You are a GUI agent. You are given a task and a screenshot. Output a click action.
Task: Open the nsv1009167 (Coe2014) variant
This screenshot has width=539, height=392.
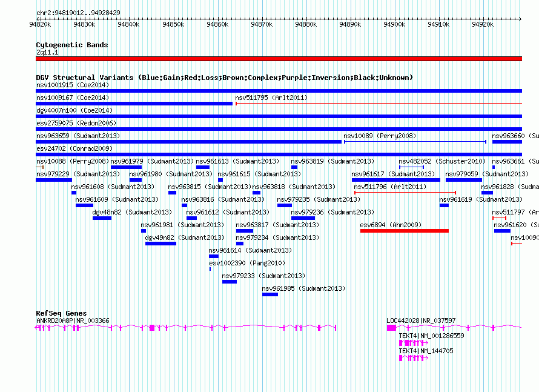[73, 98]
